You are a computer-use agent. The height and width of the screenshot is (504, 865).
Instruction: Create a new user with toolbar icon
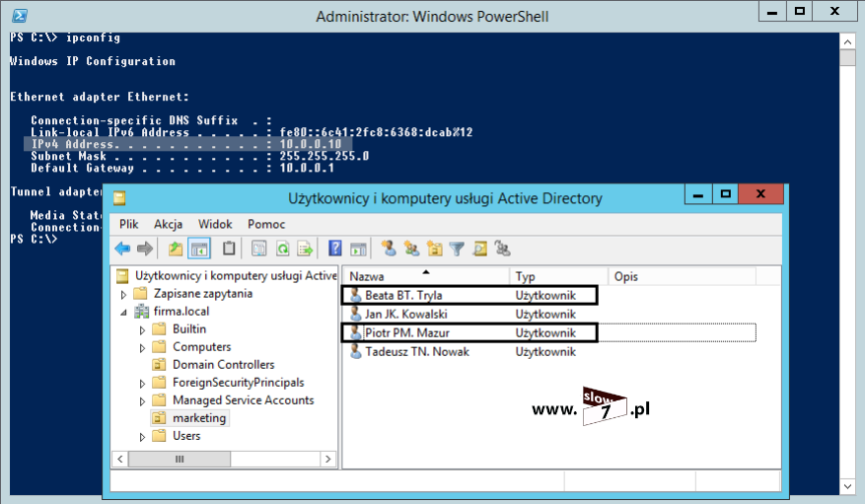[x=389, y=249]
